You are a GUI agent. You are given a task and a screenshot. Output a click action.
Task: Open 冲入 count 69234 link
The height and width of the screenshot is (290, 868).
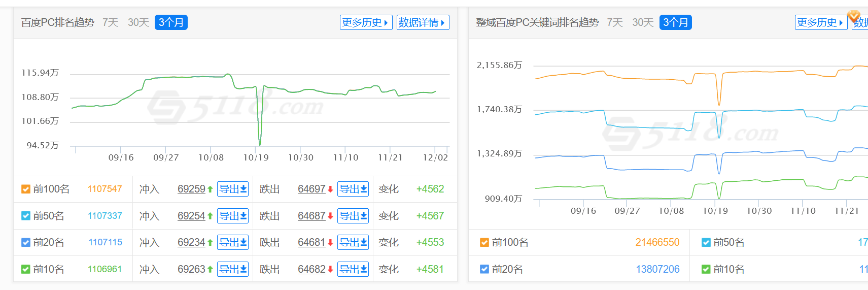pyautogui.click(x=191, y=242)
